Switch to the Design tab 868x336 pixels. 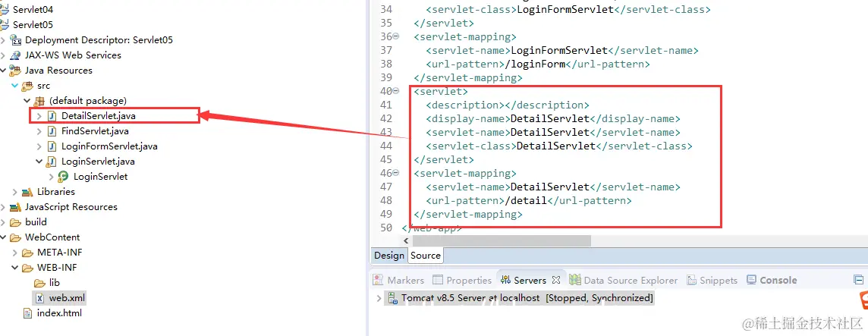[x=389, y=255]
